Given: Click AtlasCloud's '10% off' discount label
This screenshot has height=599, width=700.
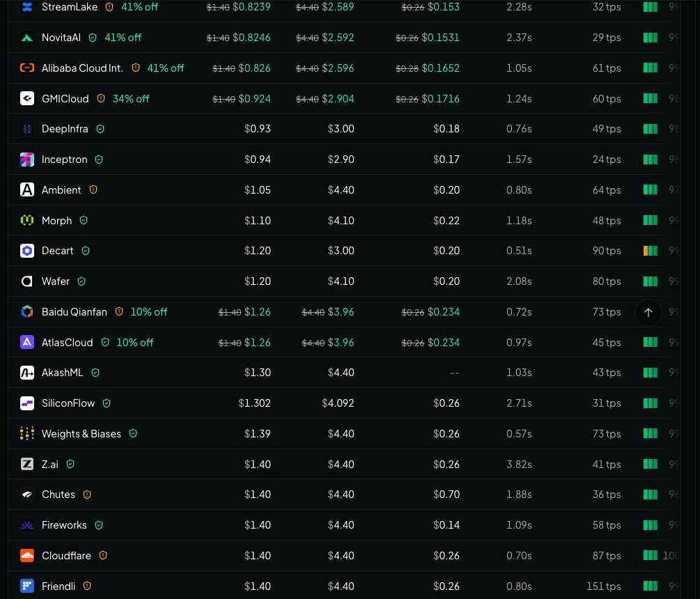Looking at the screenshot, I should point(135,343).
